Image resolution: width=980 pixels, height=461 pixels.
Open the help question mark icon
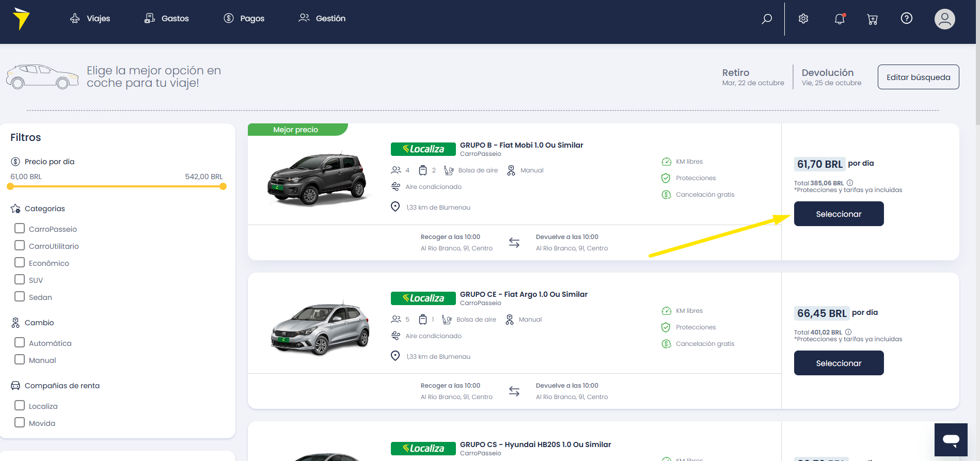click(907, 19)
